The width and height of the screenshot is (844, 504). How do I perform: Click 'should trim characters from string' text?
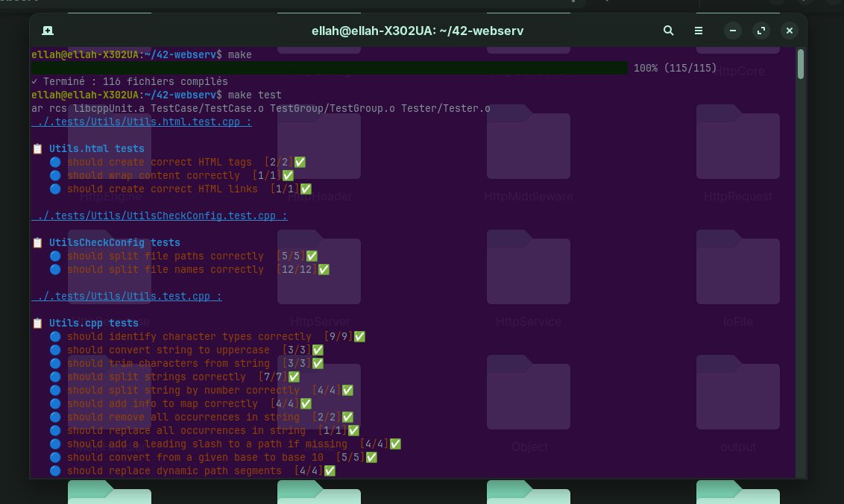click(169, 364)
